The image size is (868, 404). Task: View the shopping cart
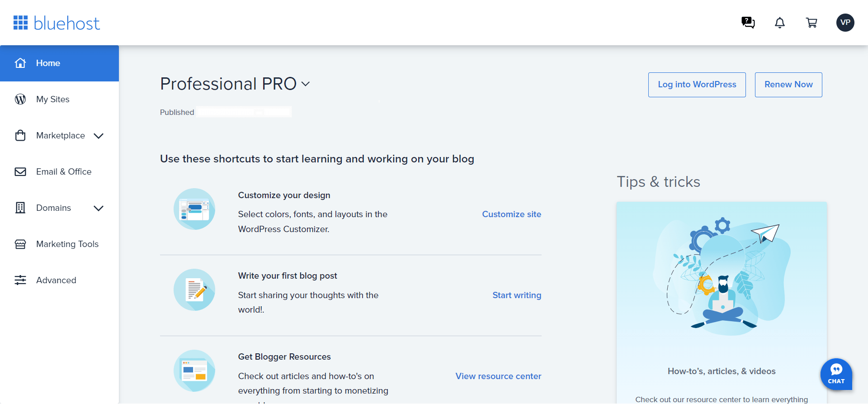[x=811, y=23]
